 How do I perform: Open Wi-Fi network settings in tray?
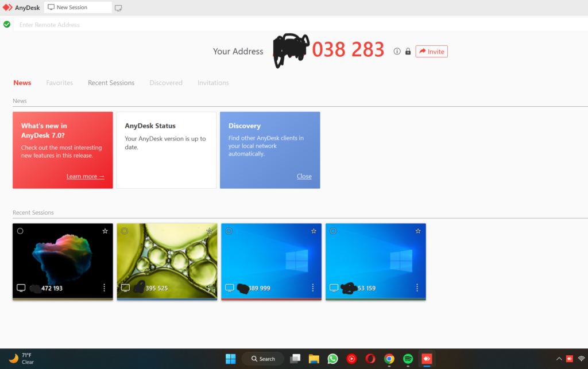tap(582, 359)
